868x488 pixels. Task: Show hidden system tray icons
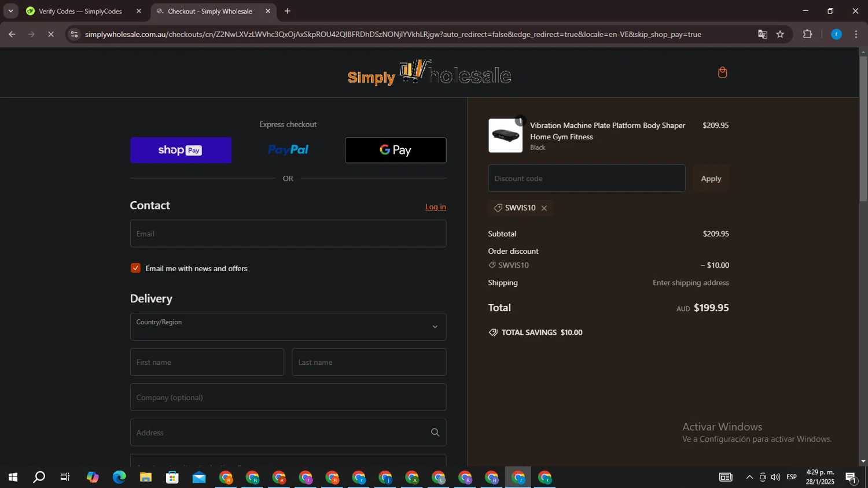(749, 478)
